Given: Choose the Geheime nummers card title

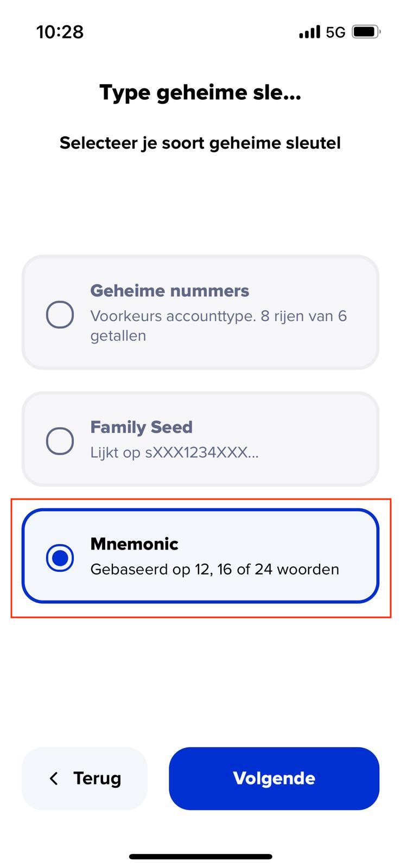Looking at the screenshot, I should [170, 291].
